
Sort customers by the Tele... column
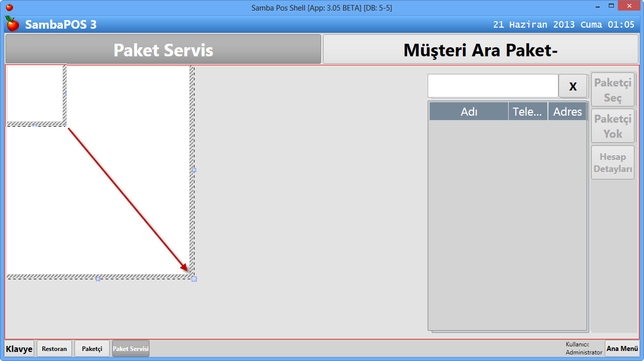pyautogui.click(x=527, y=111)
